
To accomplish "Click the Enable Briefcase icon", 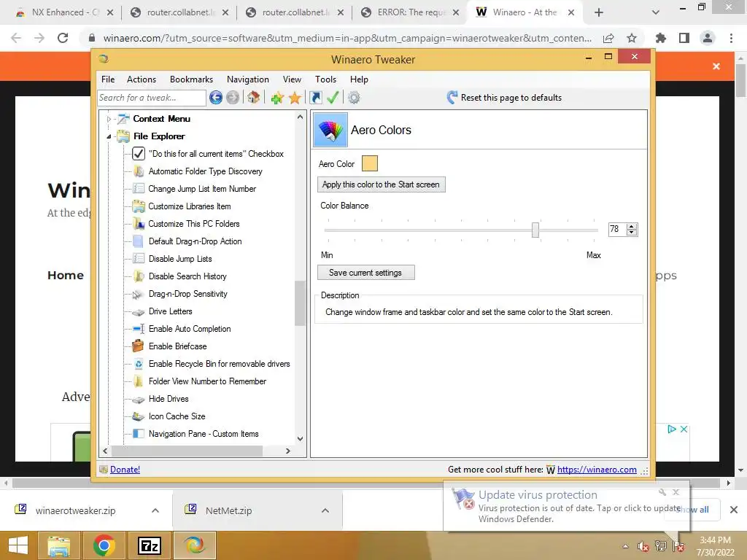I will coord(138,346).
